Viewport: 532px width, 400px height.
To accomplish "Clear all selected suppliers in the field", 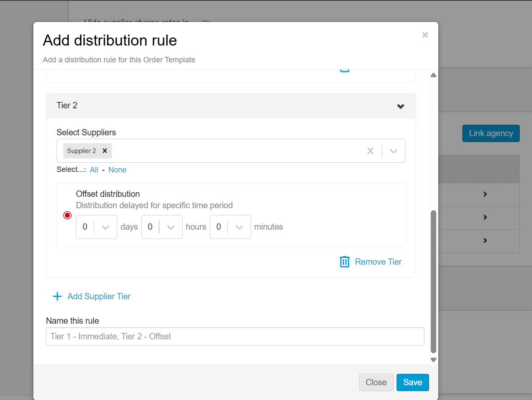I will (x=370, y=151).
